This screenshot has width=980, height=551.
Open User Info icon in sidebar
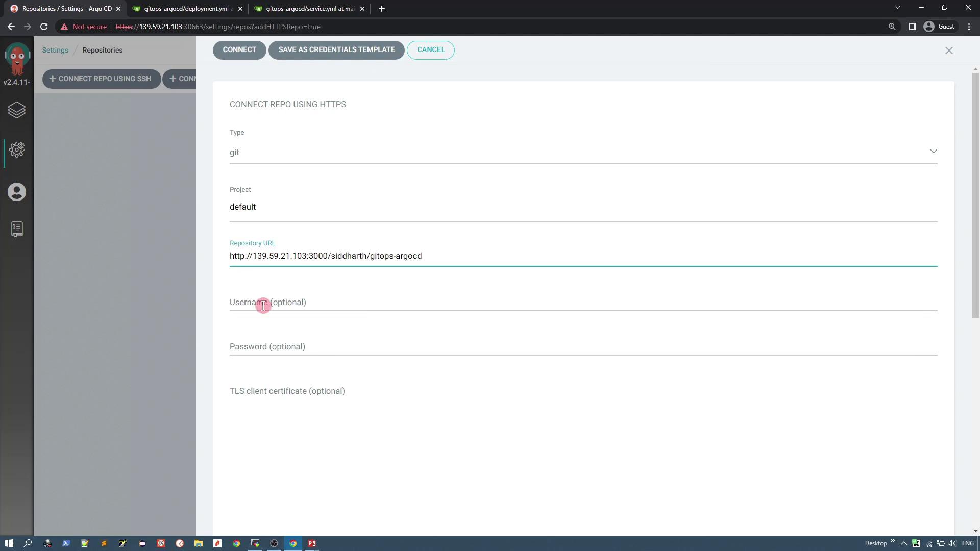[x=17, y=192]
